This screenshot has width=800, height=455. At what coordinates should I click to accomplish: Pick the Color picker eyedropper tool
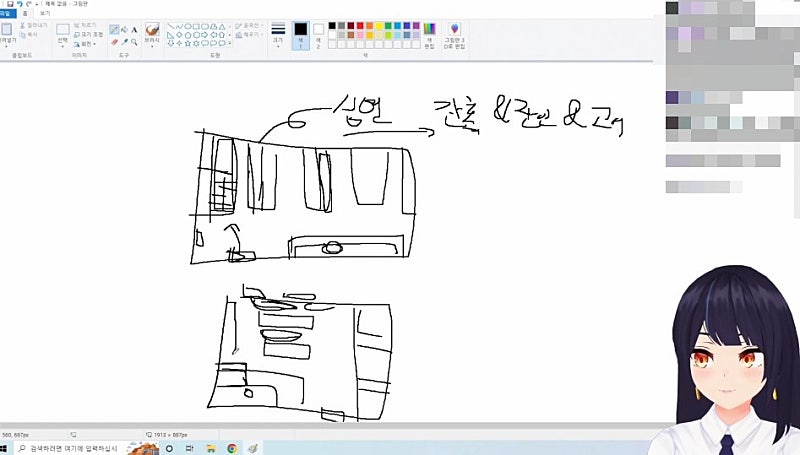click(124, 42)
